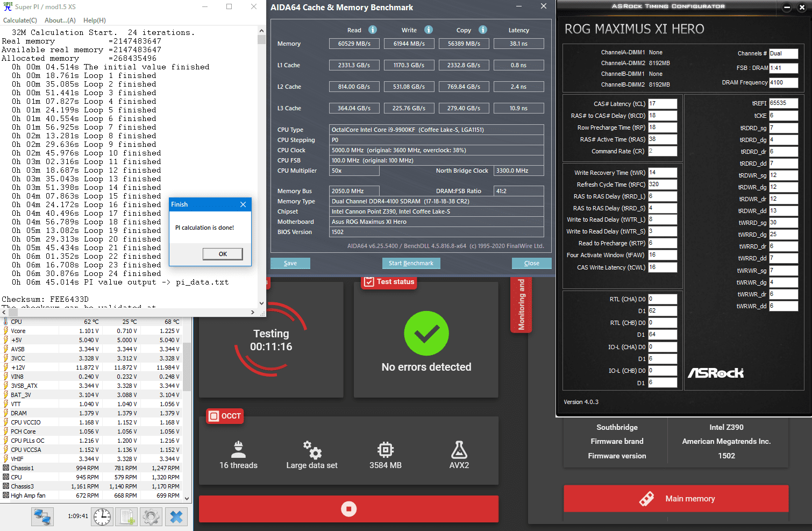Click the Memory Type DDR4-4100 field
812x531 pixels.
(x=436, y=201)
